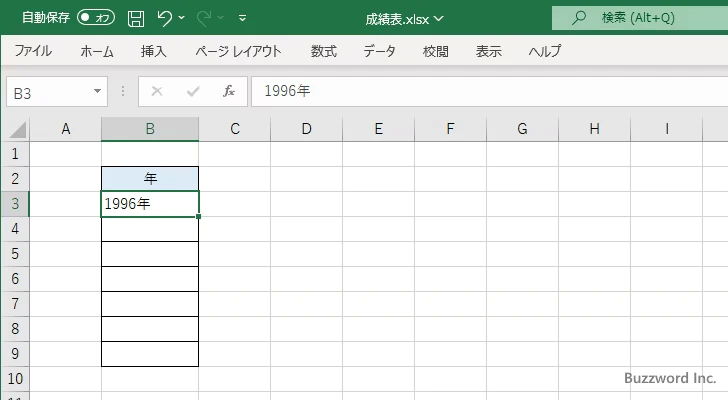Image resolution: width=728 pixels, height=400 pixels.
Task: Select row 6 header
Action: click(x=15, y=279)
